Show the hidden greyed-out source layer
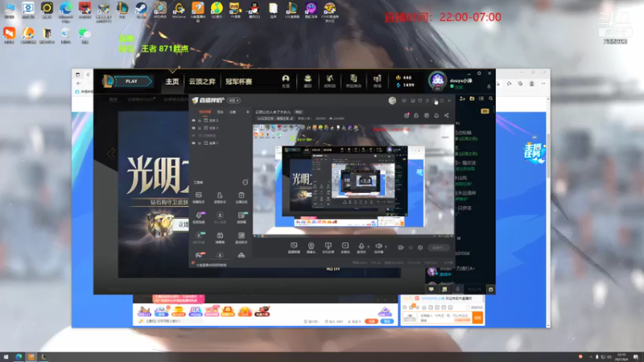Image resolution: width=644 pixels, height=362 pixels. 193,135
